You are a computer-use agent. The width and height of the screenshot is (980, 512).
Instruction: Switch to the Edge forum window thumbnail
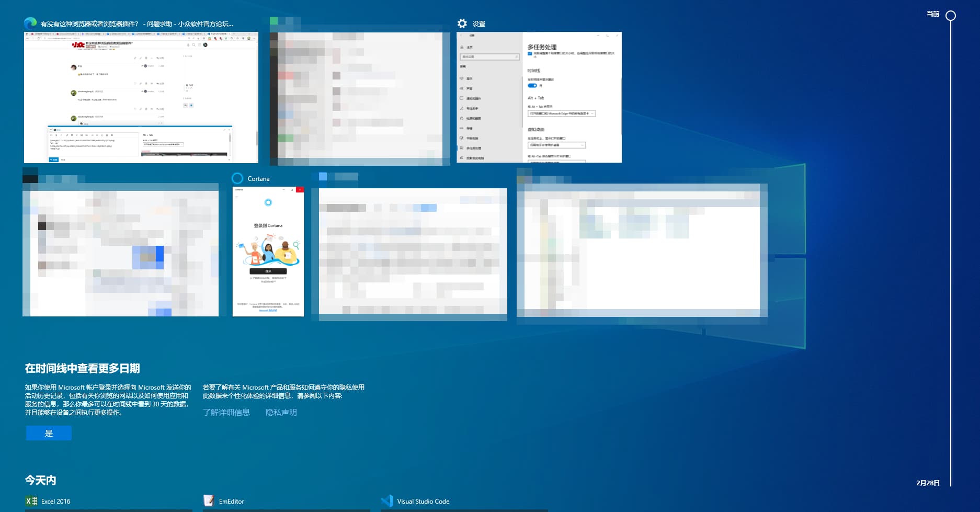(x=141, y=97)
